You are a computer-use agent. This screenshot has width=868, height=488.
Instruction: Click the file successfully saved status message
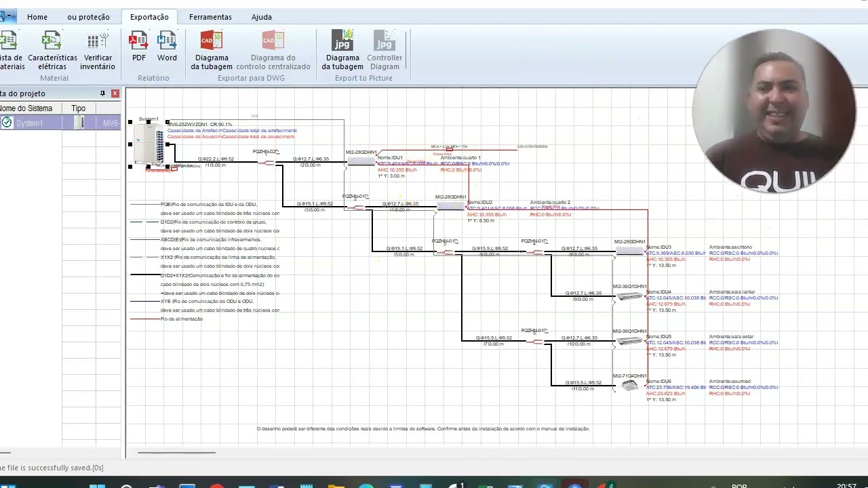(52, 468)
